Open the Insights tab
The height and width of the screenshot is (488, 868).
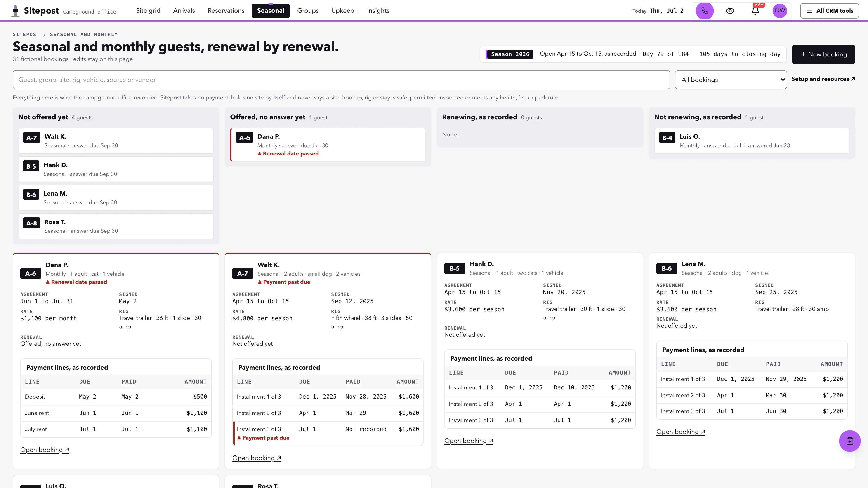pos(378,11)
